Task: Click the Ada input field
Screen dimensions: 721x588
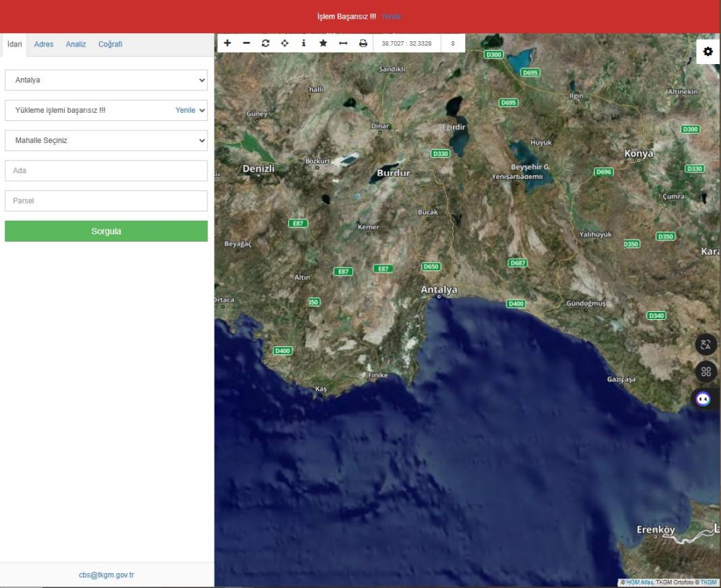Action: (x=106, y=171)
